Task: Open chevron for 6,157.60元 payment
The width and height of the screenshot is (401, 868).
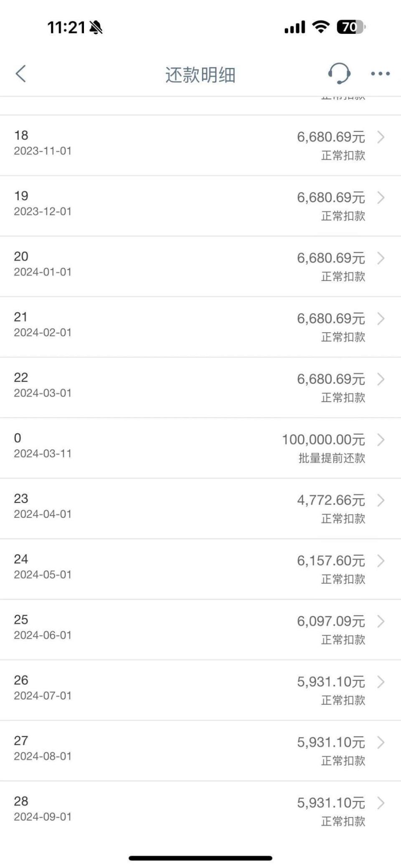Action: [381, 560]
